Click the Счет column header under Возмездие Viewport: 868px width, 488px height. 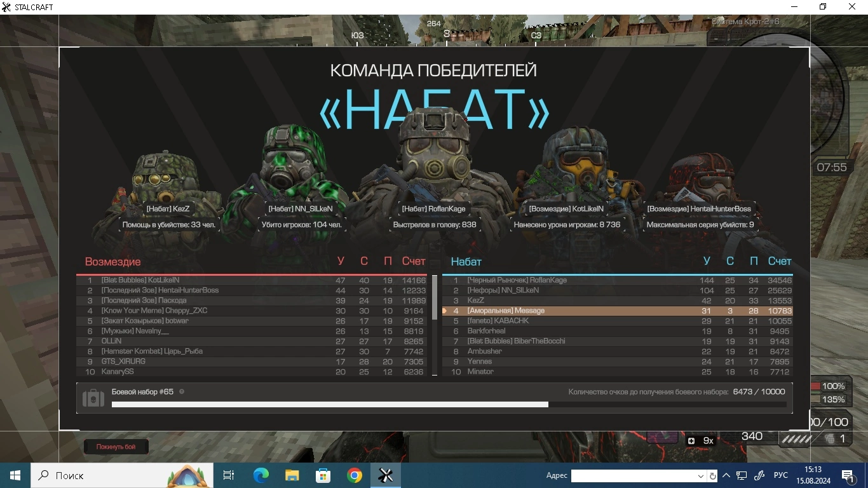(414, 261)
